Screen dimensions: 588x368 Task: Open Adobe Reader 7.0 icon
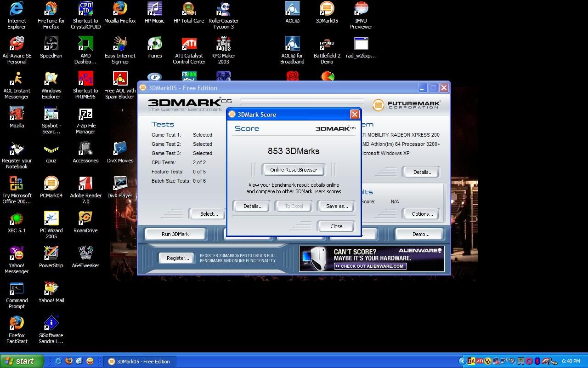click(85, 190)
